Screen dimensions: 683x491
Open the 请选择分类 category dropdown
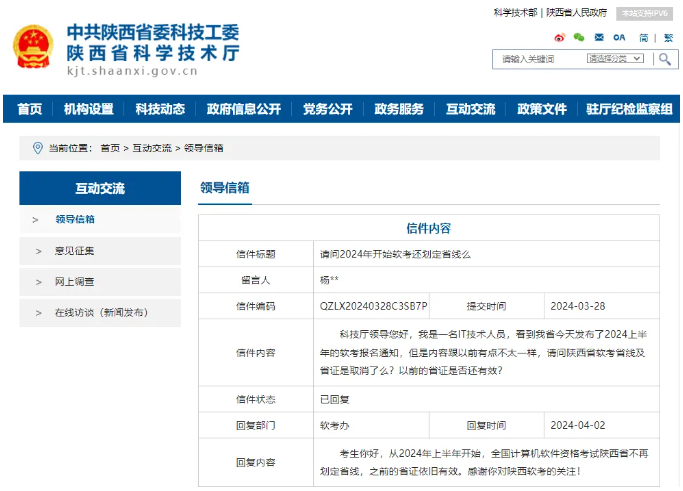(614, 59)
